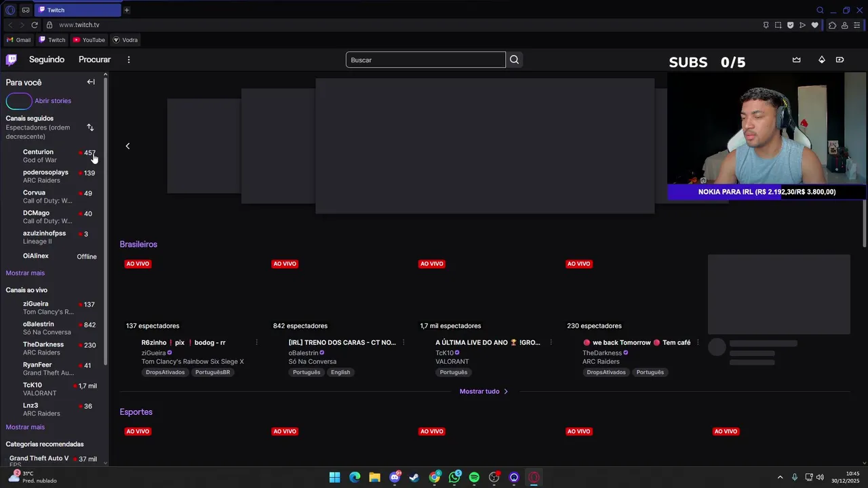The height and width of the screenshot is (488, 868).
Task: Open options for R6zinho stream card
Action: point(256,342)
